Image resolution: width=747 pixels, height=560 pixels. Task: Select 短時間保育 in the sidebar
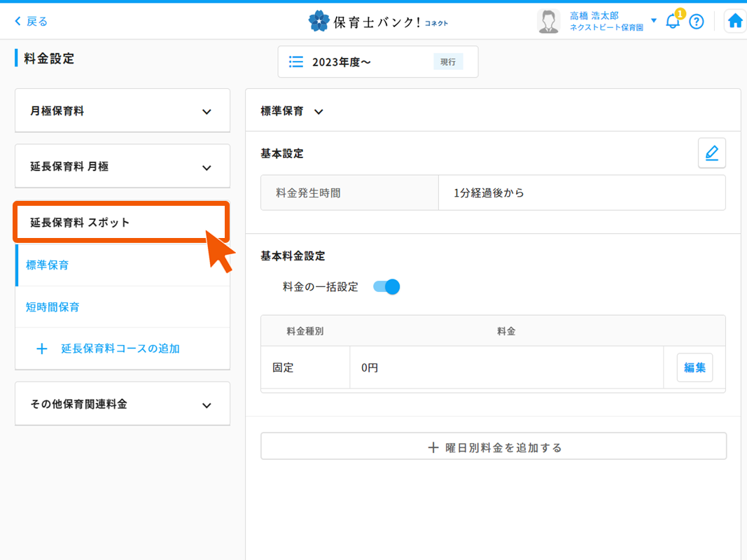click(53, 307)
